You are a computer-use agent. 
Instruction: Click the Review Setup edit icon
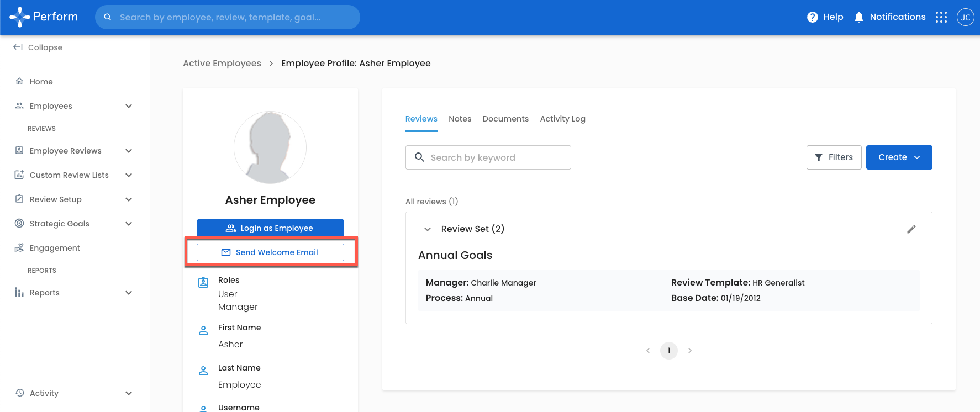click(x=19, y=199)
